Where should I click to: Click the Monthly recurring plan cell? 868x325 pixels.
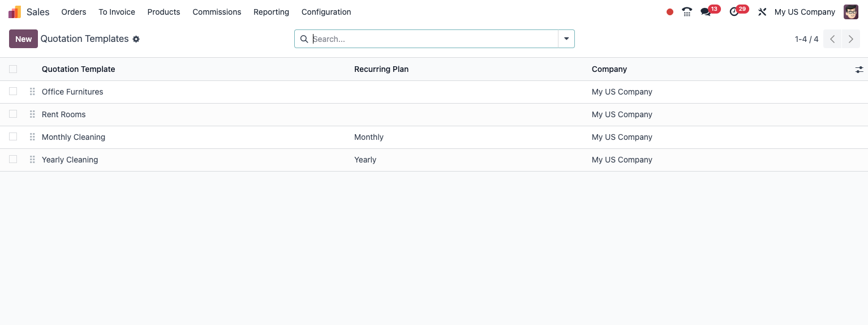tap(369, 137)
